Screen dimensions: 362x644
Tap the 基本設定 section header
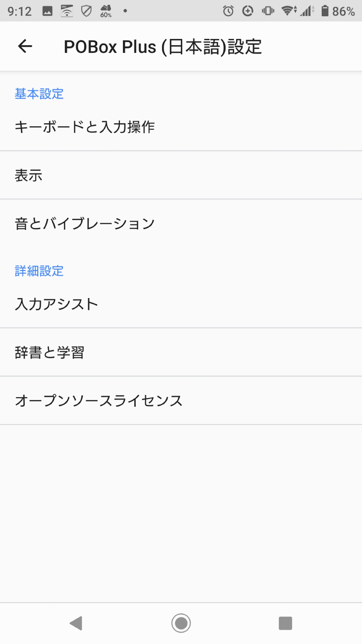tap(39, 94)
